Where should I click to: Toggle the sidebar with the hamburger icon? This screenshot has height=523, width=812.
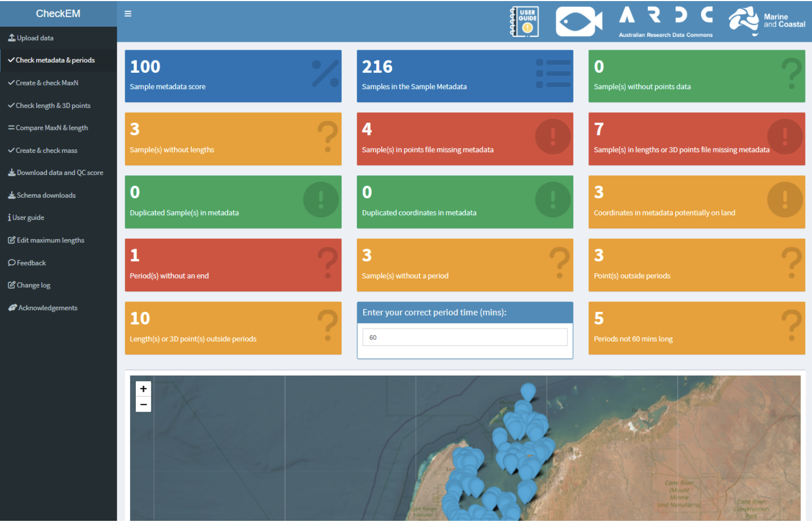pyautogui.click(x=127, y=13)
